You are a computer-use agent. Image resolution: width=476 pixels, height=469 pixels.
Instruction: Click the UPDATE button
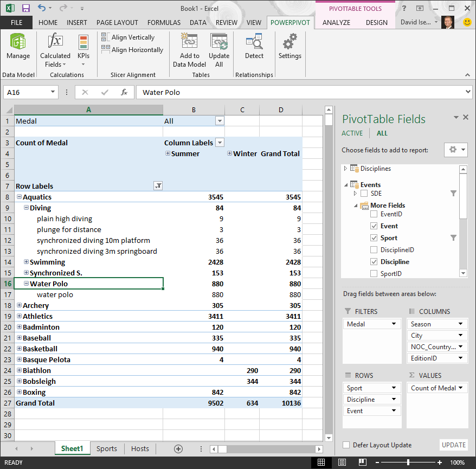[453, 445]
